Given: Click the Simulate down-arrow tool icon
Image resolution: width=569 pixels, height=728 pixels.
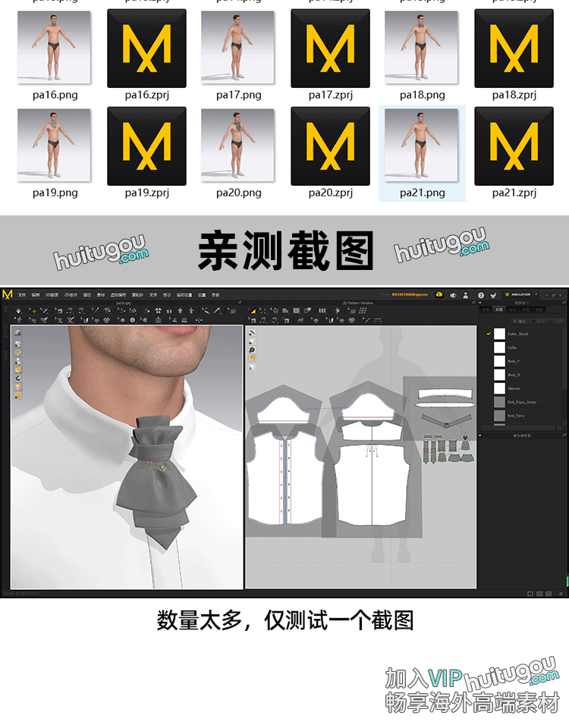Looking at the screenshot, I should [18, 311].
